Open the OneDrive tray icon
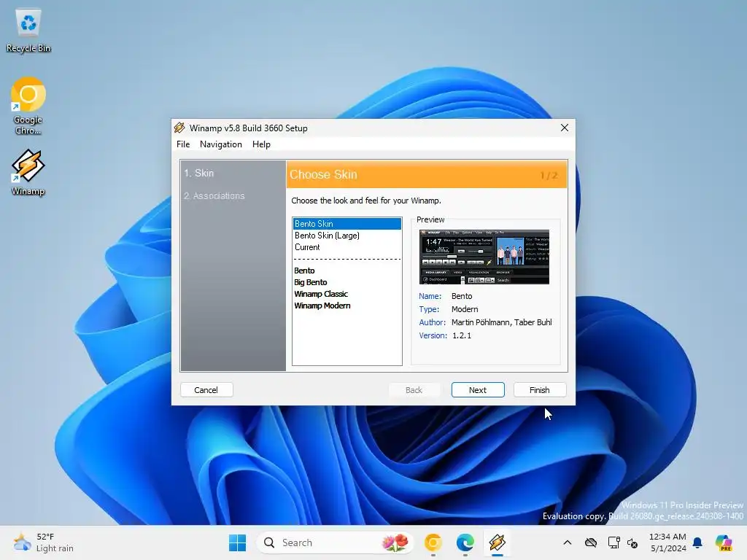The image size is (747, 560). pyautogui.click(x=591, y=542)
